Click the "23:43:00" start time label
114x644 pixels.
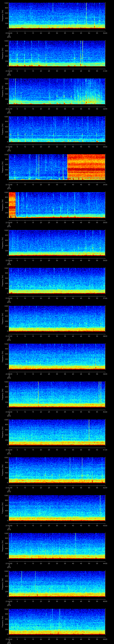coord(9,564)
